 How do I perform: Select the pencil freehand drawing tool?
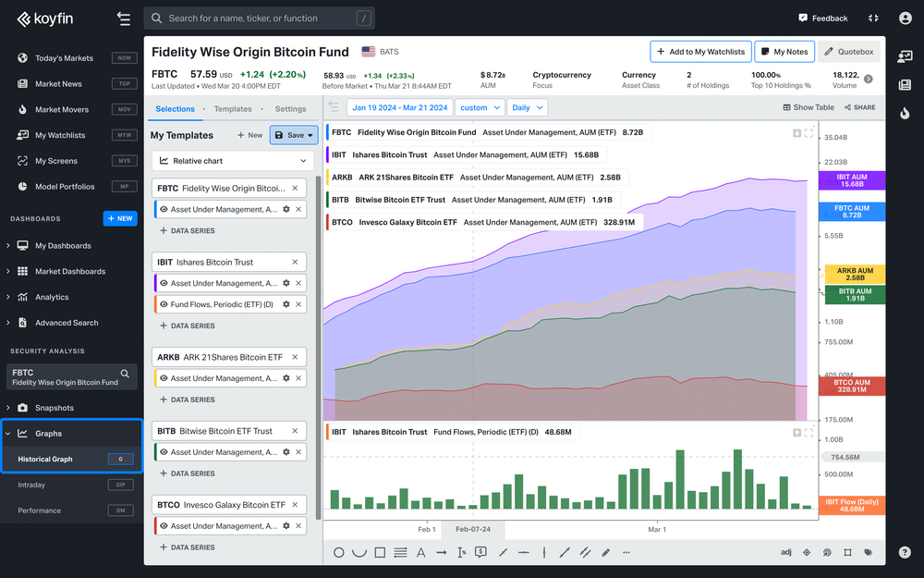pos(605,553)
